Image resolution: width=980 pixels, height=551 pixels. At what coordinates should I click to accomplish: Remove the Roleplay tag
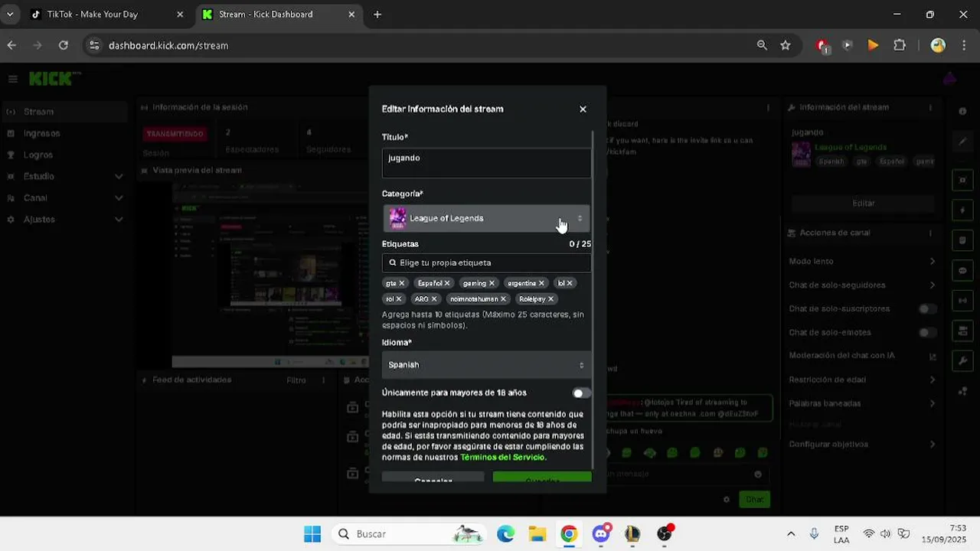tap(551, 299)
